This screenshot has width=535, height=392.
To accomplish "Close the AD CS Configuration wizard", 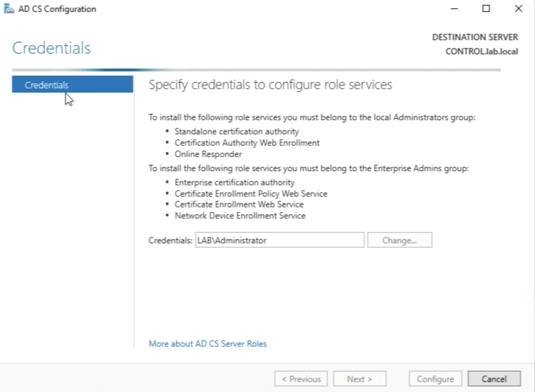I will 518,9.
